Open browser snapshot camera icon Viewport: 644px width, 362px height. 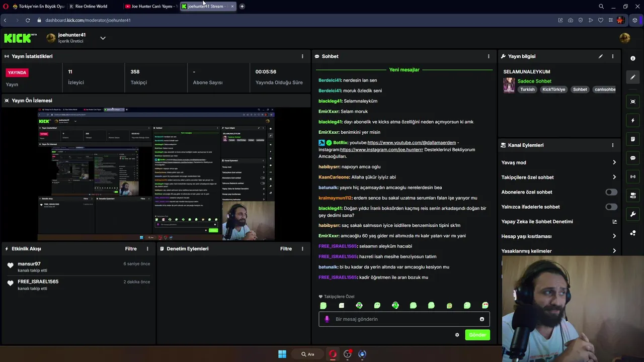(571, 20)
